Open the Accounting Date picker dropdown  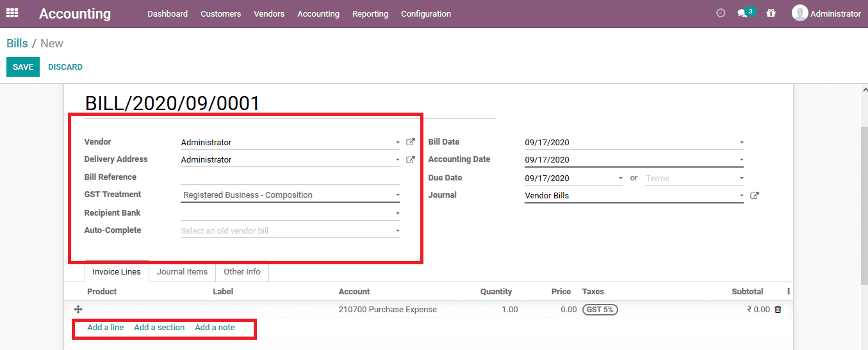(x=741, y=160)
